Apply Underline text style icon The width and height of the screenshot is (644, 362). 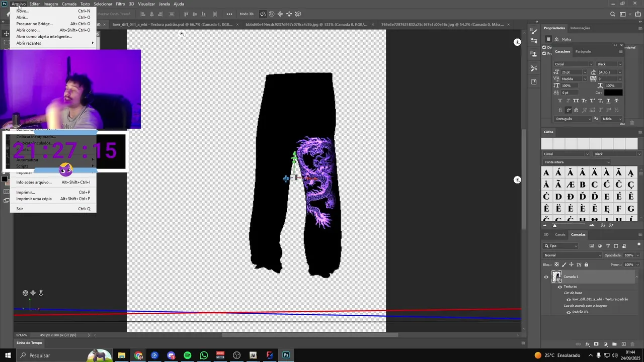608,101
